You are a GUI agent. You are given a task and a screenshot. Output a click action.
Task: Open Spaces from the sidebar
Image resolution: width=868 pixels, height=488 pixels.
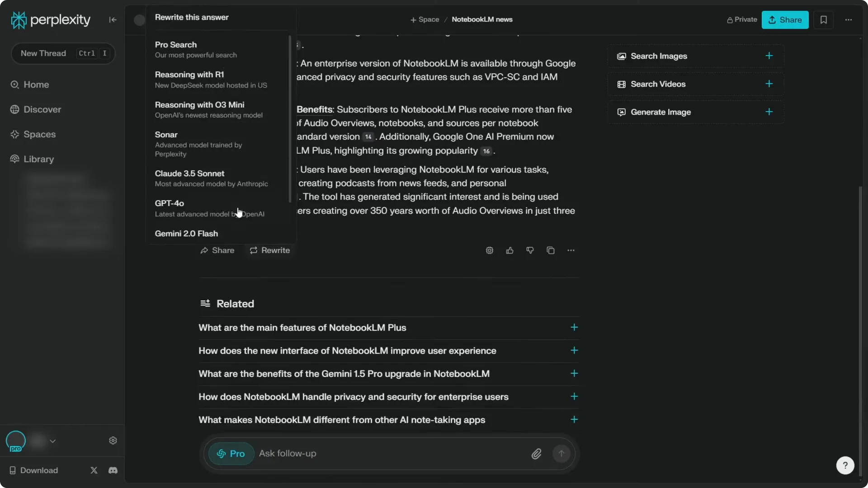[x=38, y=134]
